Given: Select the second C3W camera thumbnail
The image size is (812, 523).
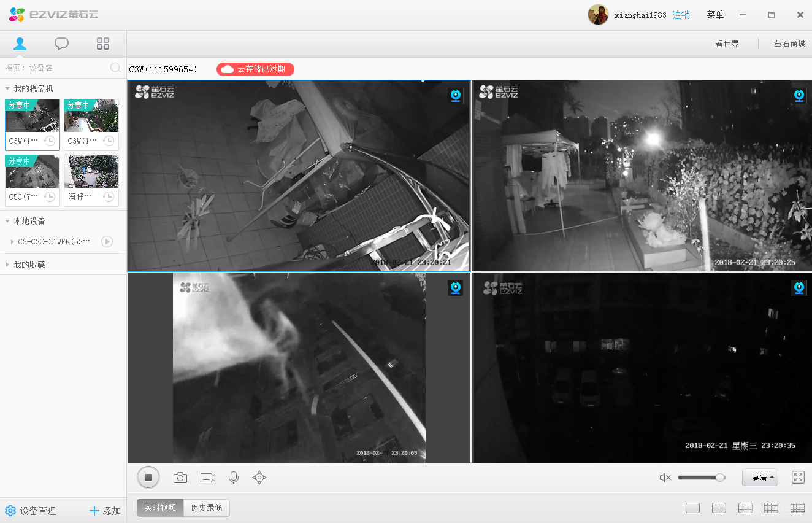Looking at the screenshot, I should (91, 125).
